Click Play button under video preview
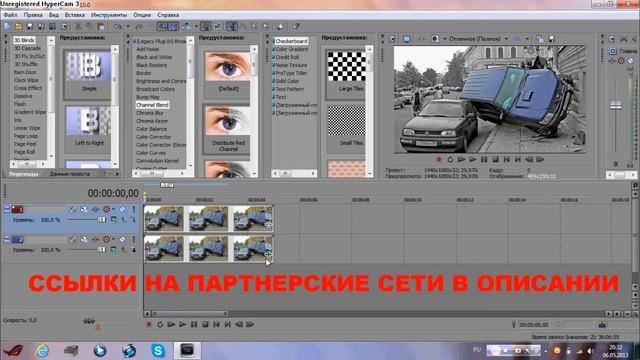This screenshot has width=640, height=360. tap(473, 160)
